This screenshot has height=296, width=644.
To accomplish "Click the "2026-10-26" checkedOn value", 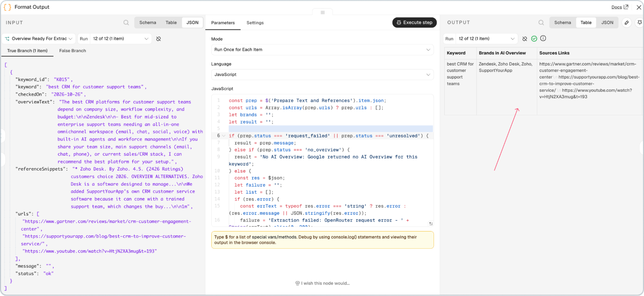I will tap(67, 94).
